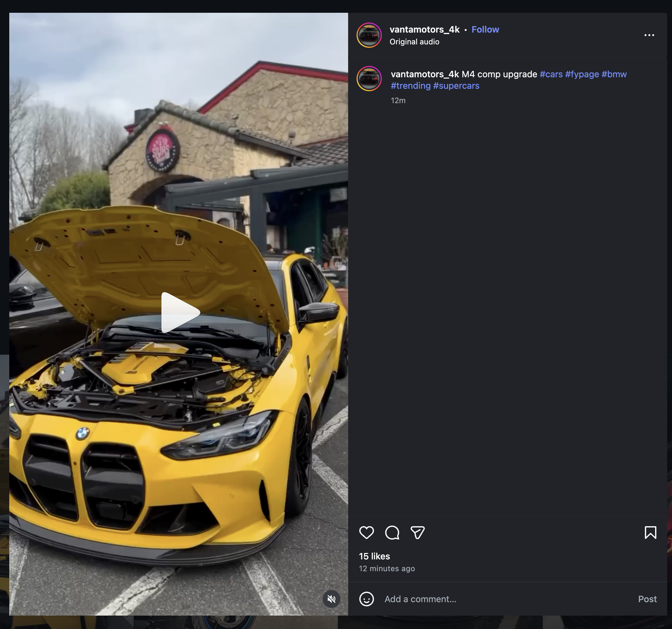Open Original audio link
The height and width of the screenshot is (629, 672).
(414, 42)
